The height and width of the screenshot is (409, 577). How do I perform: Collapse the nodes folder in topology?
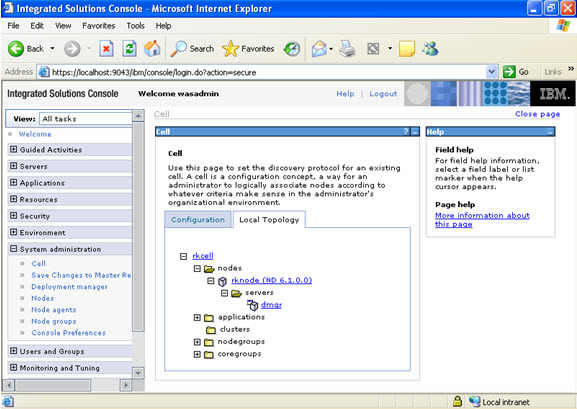197,268
